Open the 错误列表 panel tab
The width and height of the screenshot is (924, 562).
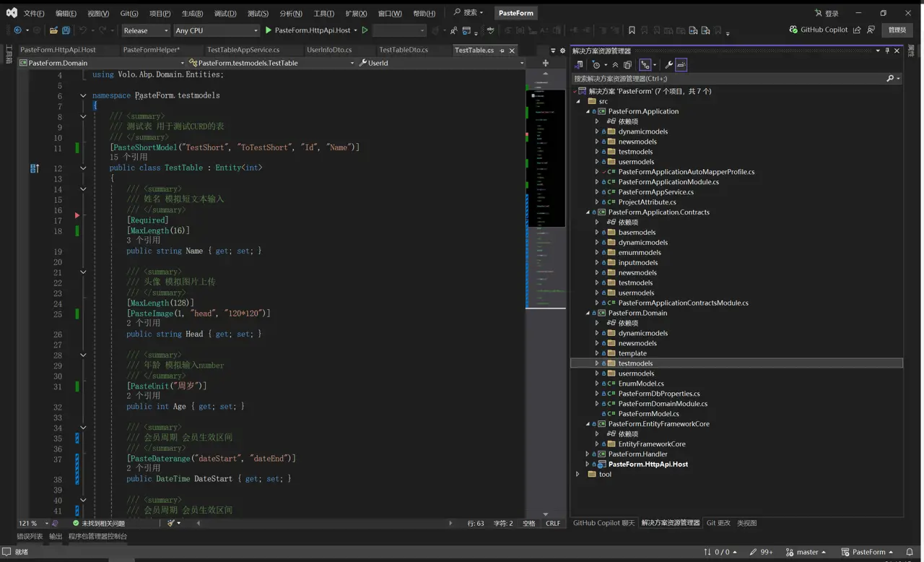[x=30, y=537]
